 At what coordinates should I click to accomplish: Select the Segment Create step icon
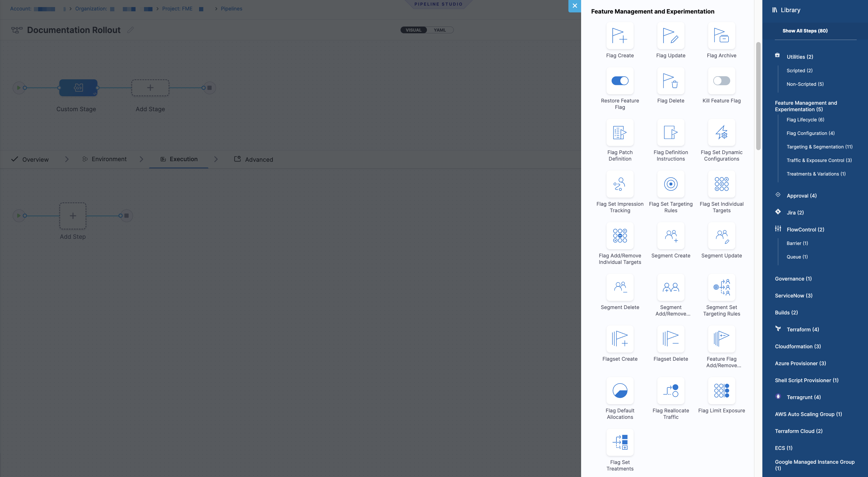[x=671, y=235]
